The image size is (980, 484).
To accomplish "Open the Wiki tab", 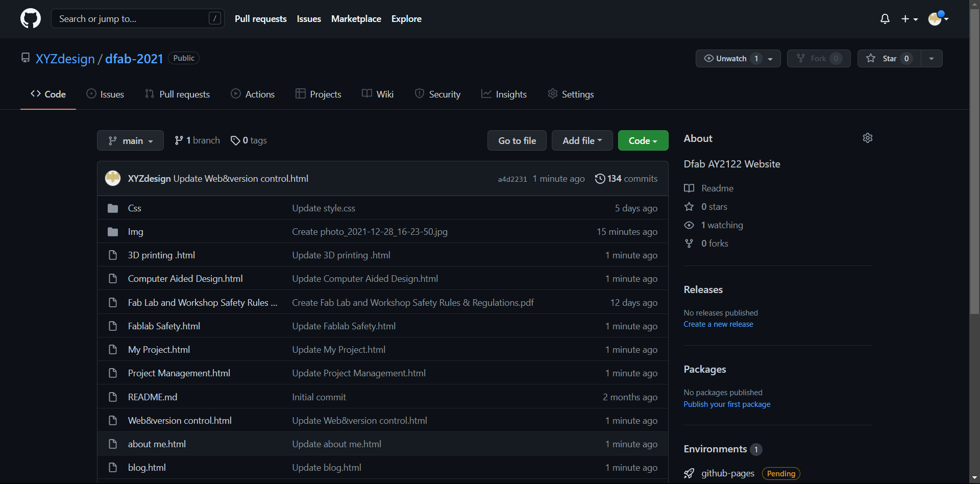I will click(378, 94).
